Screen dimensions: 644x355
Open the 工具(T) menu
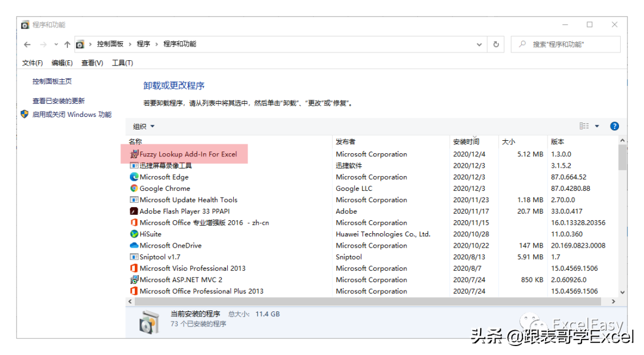[x=122, y=63]
